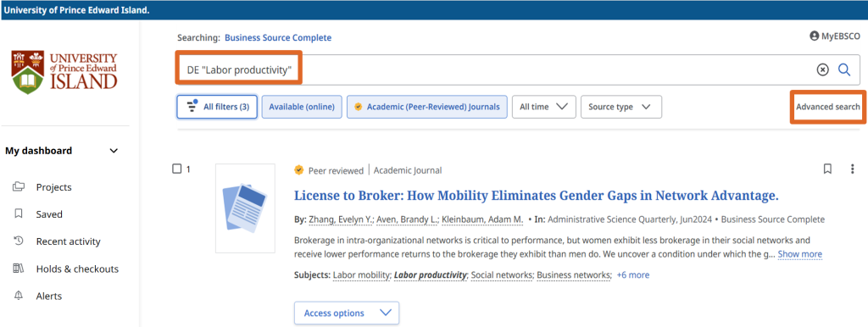Viewport: 868px width, 327px height.
Task: Open three-dot menu for result 1
Action: coord(853,169)
